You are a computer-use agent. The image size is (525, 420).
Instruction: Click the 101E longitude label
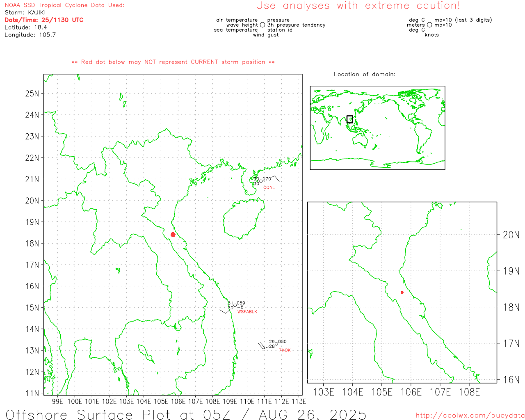coord(92,402)
